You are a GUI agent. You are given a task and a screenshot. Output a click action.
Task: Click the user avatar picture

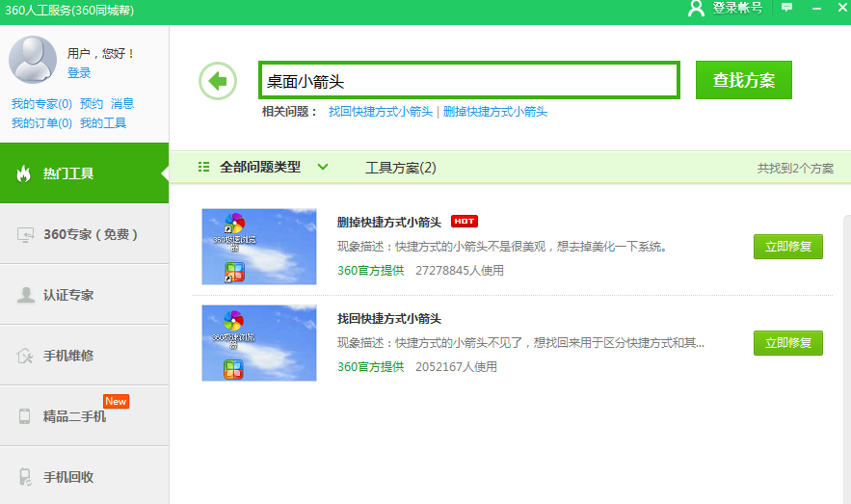point(33,60)
